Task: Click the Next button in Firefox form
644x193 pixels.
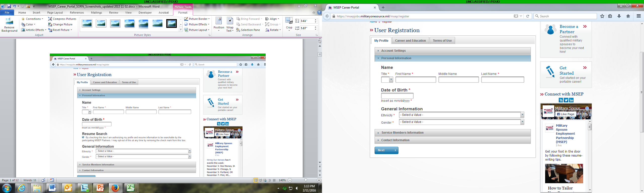Action: pos(386,150)
